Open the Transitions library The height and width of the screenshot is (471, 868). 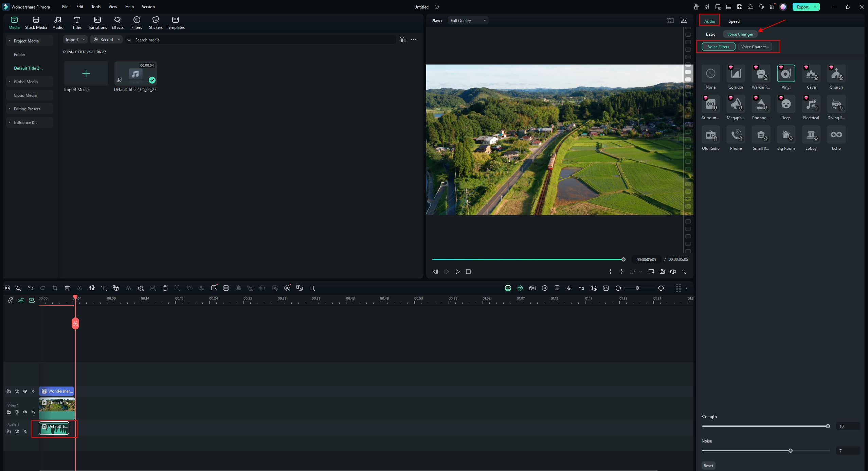click(x=97, y=23)
